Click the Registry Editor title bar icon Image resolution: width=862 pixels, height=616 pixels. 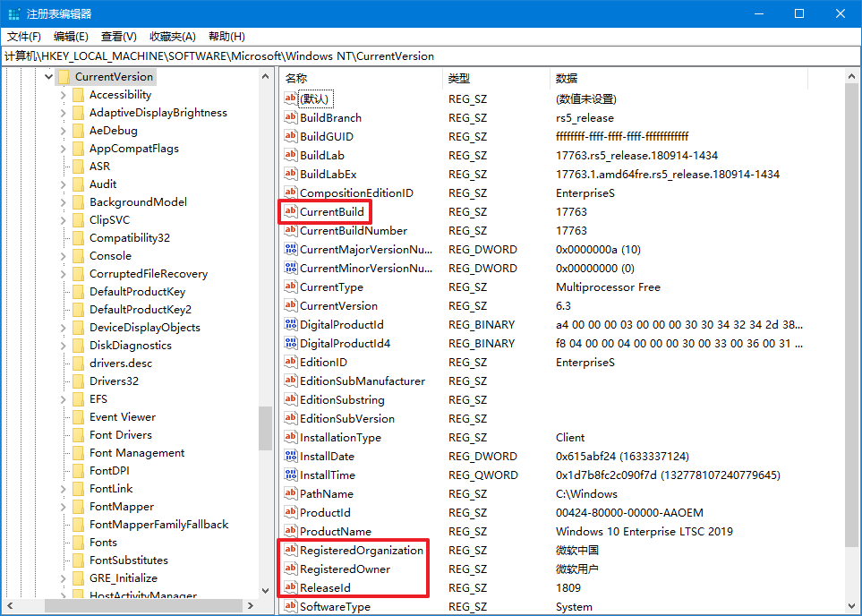point(14,13)
